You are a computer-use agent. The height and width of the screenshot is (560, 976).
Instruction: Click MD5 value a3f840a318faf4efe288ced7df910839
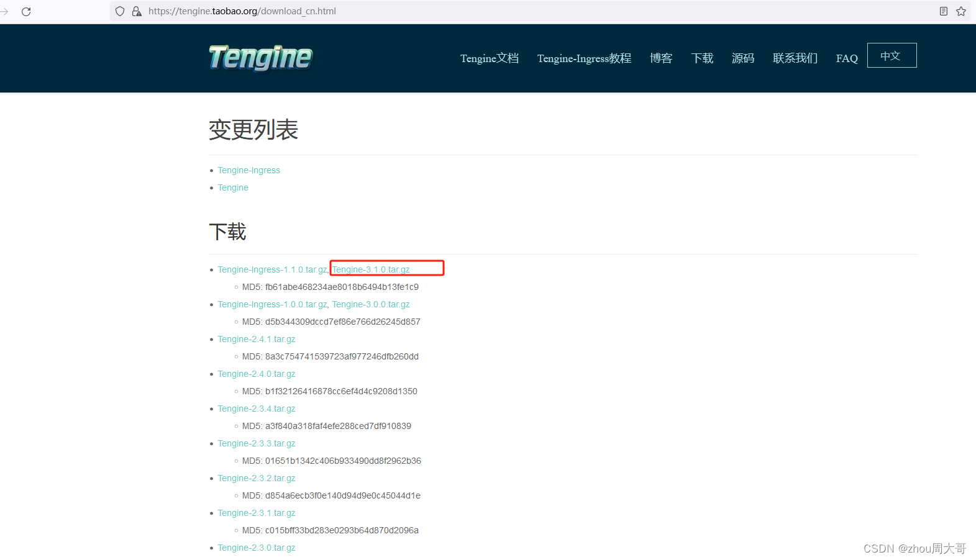tap(338, 426)
